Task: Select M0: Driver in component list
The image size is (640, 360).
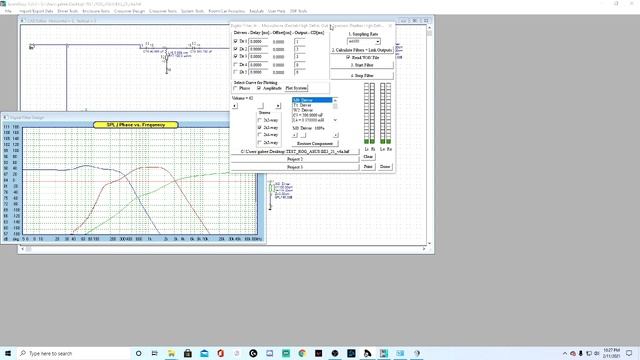Action: (312, 100)
